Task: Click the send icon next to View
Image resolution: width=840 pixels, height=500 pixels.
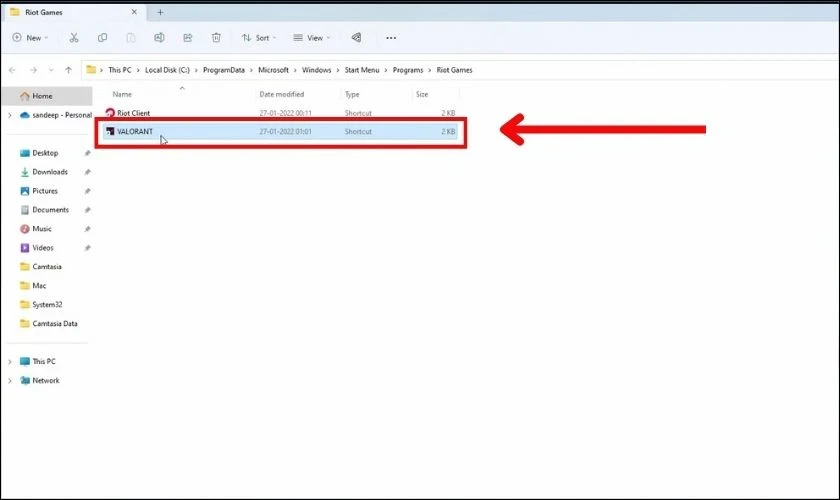Action: click(356, 38)
